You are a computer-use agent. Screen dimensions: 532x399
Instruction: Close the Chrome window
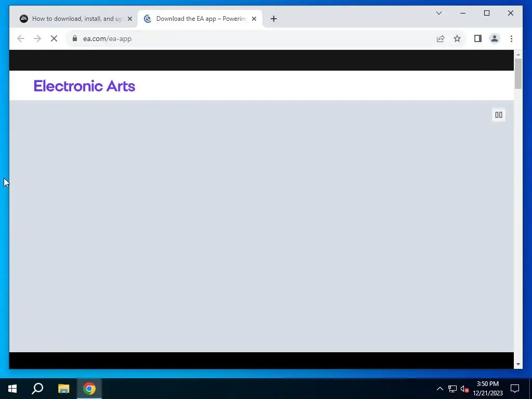click(510, 13)
